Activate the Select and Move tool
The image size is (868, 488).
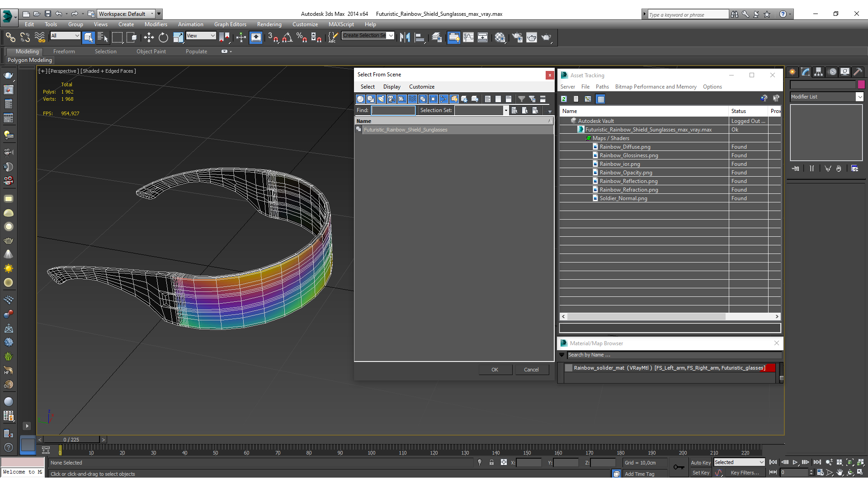(x=149, y=38)
